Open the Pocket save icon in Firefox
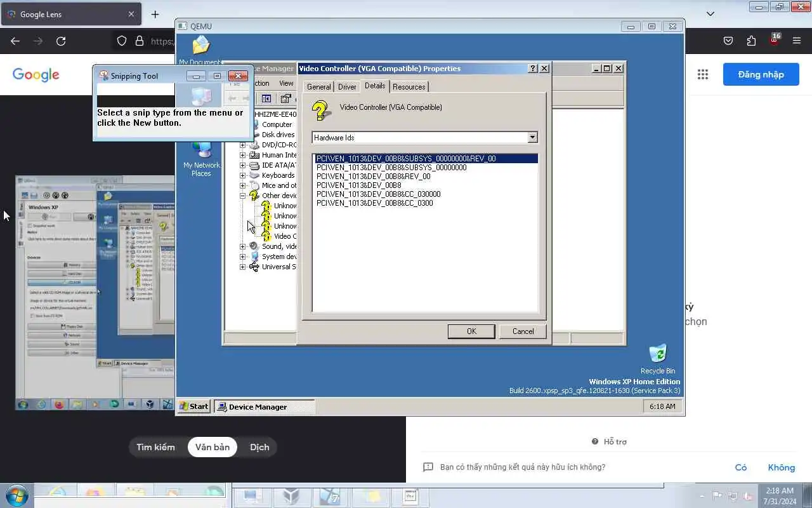The height and width of the screenshot is (508, 812). tap(728, 41)
